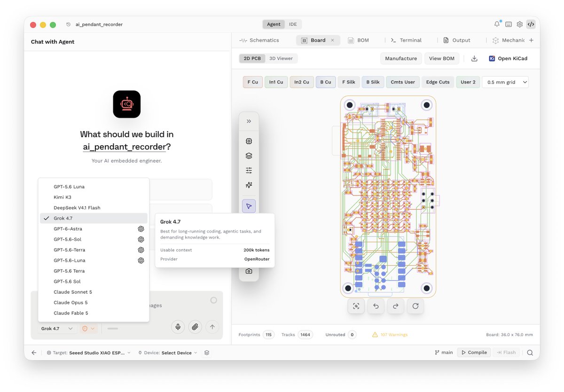Open the Terminal tab

406,40
